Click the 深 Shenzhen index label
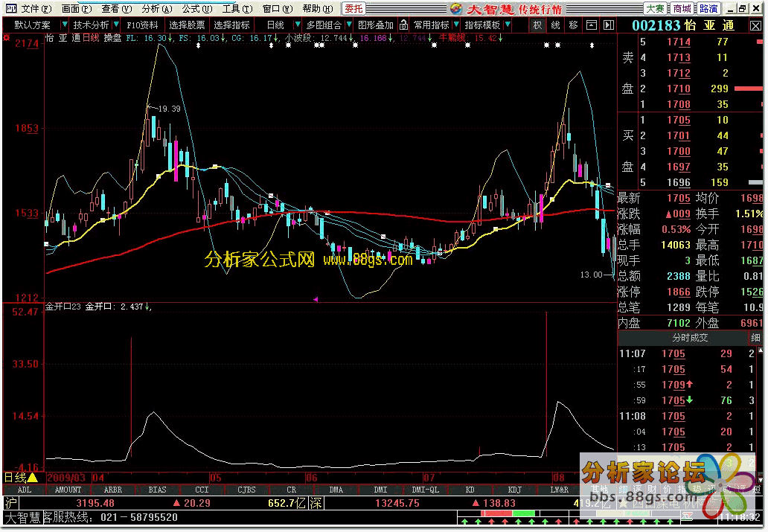This screenshot has width=768, height=532. [x=316, y=503]
